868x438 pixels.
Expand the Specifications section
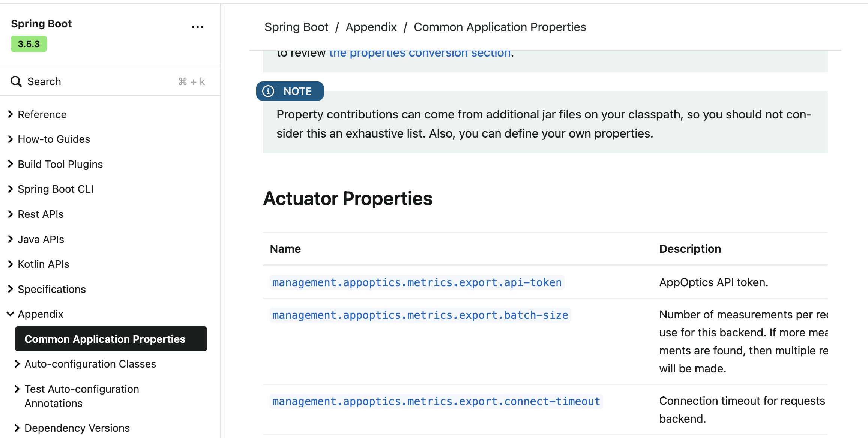pyautogui.click(x=10, y=289)
